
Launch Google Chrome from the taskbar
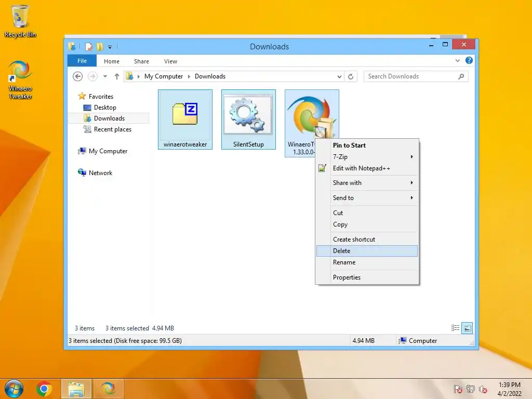[44, 389]
